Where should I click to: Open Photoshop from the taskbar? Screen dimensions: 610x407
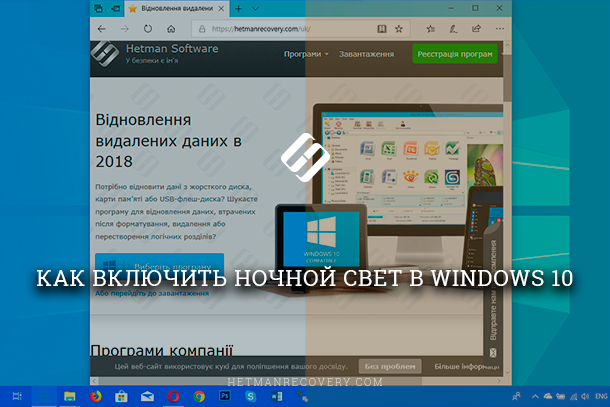tap(225, 396)
